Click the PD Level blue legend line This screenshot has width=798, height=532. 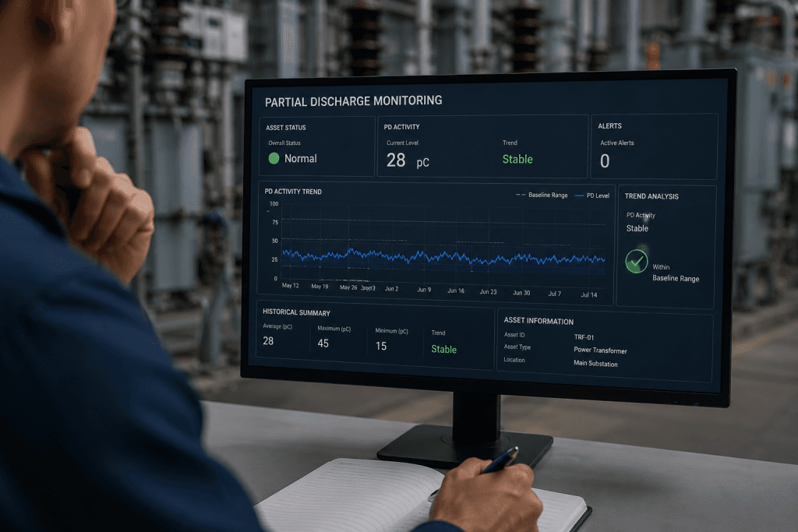pos(579,196)
